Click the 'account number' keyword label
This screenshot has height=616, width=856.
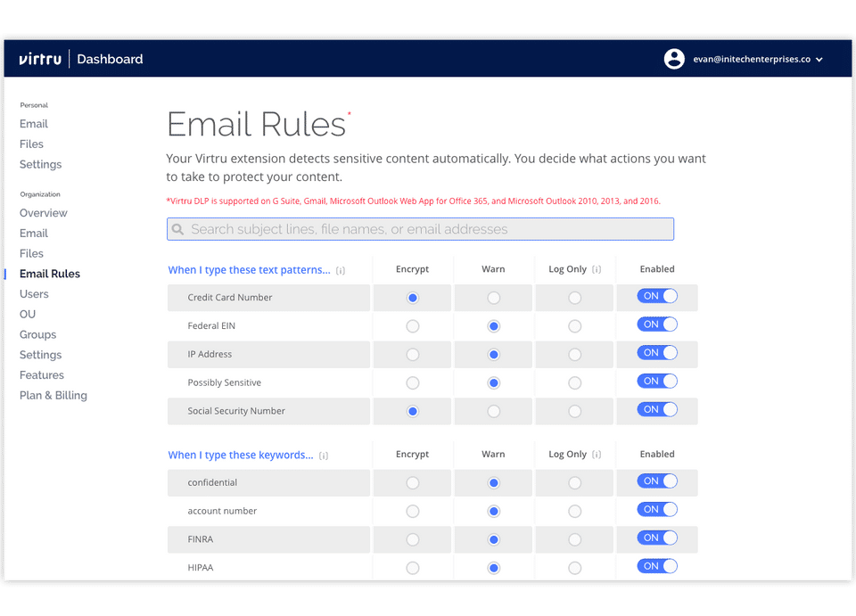[x=222, y=511]
